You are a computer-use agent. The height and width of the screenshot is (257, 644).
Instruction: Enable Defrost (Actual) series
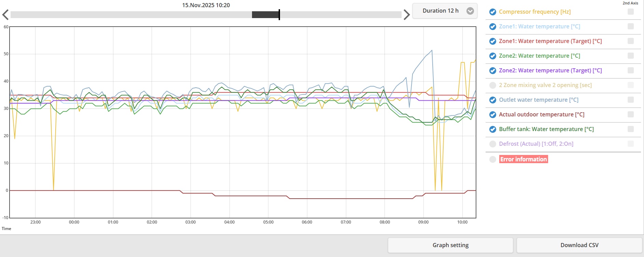click(x=492, y=144)
